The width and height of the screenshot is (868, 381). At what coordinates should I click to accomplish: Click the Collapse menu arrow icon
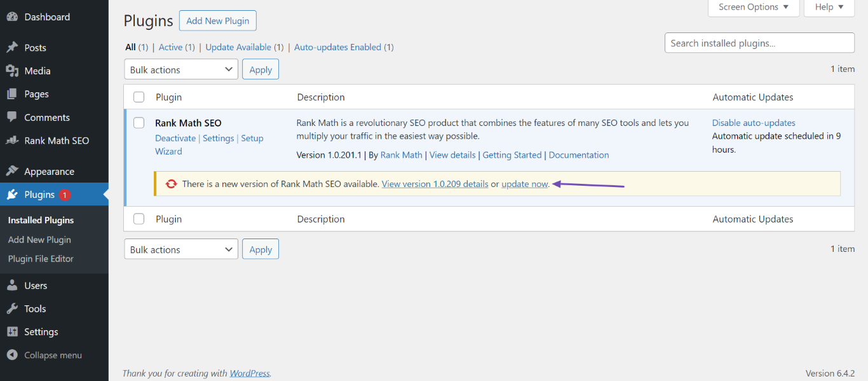click(x=12, y=355)
